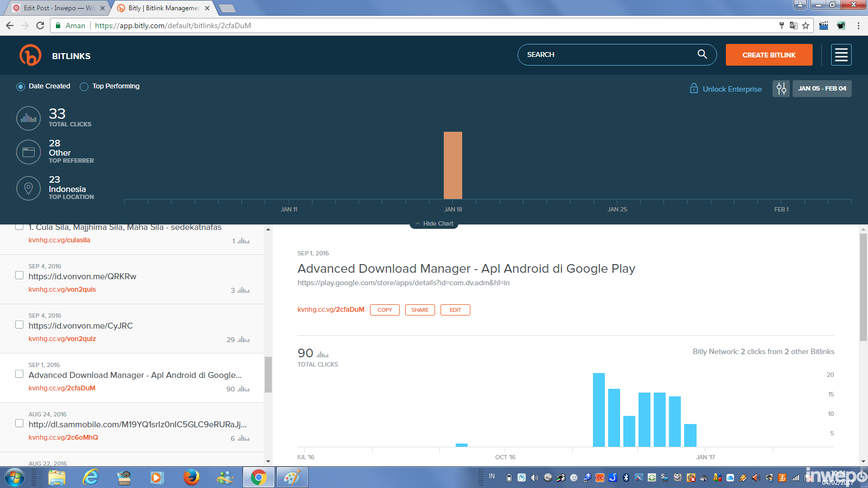Click the total clicks chart icon
Viewport: 868px width, 488px height.
(29, 118)
